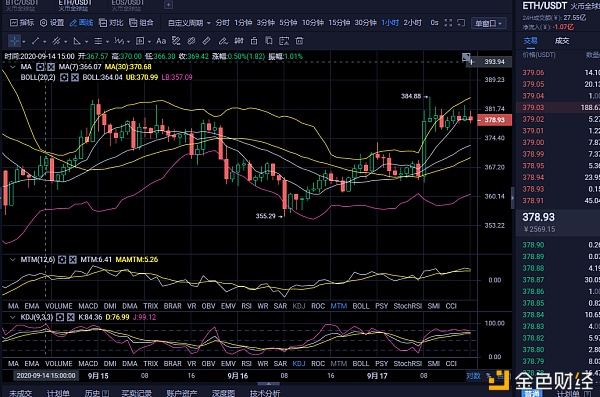600x397 pixels.
Task: Select the triangle angle drawing tool
Action: (x=77, y=41)
